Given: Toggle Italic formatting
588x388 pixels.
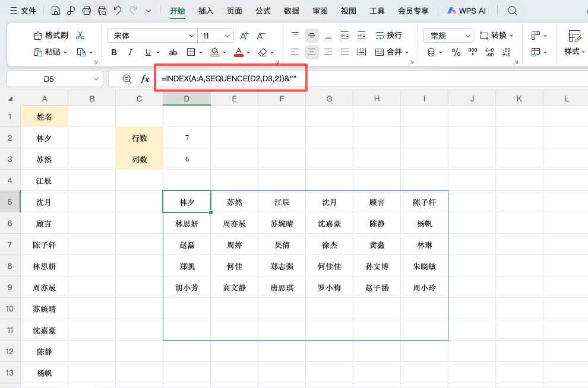Looking at the screenshot, I should tap(130, 52).
